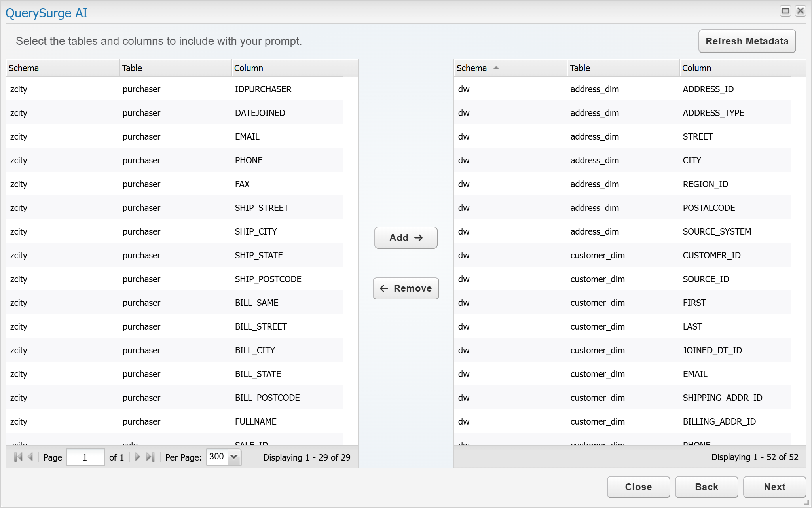Image resolution: width=812 pixels, height=508 pixels.
Task: Sort by left Column header
Action: coord(249,68)
